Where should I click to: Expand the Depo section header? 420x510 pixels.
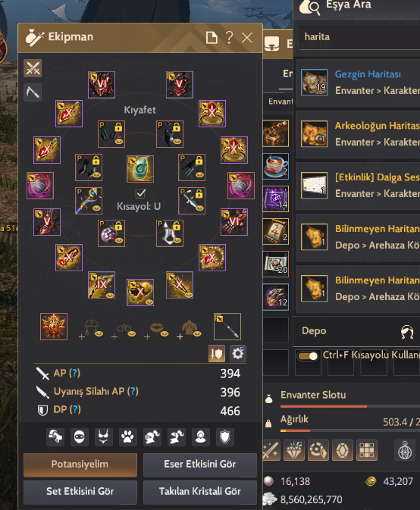point(357,331)
